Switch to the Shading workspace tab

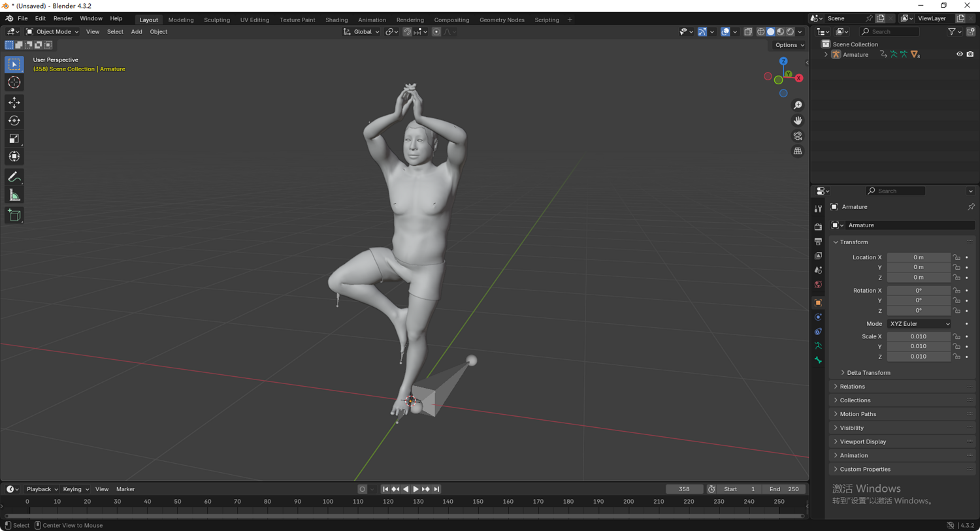coord(336,20)
